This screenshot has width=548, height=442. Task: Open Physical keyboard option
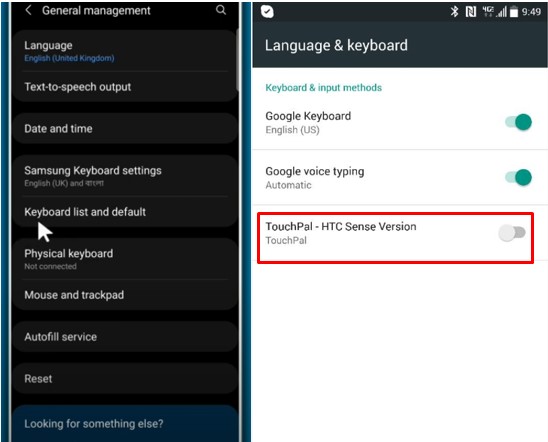click(125, 259)
